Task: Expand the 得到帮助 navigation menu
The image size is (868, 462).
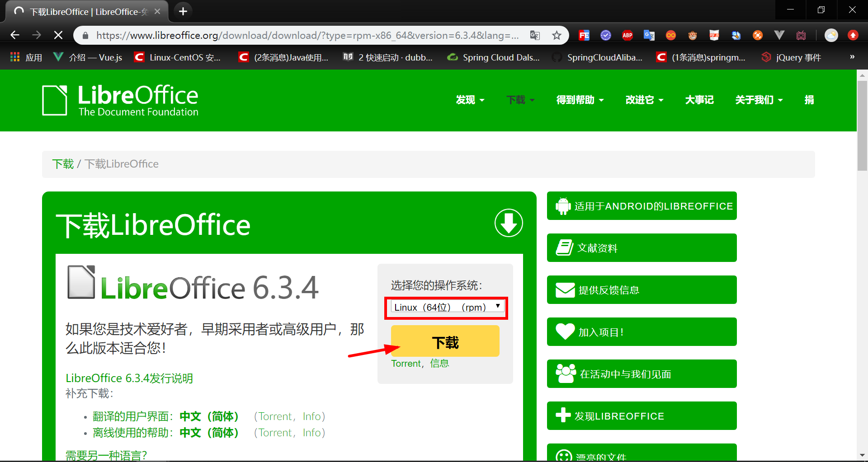Action: pyautogui.click(x=580, y=100)
